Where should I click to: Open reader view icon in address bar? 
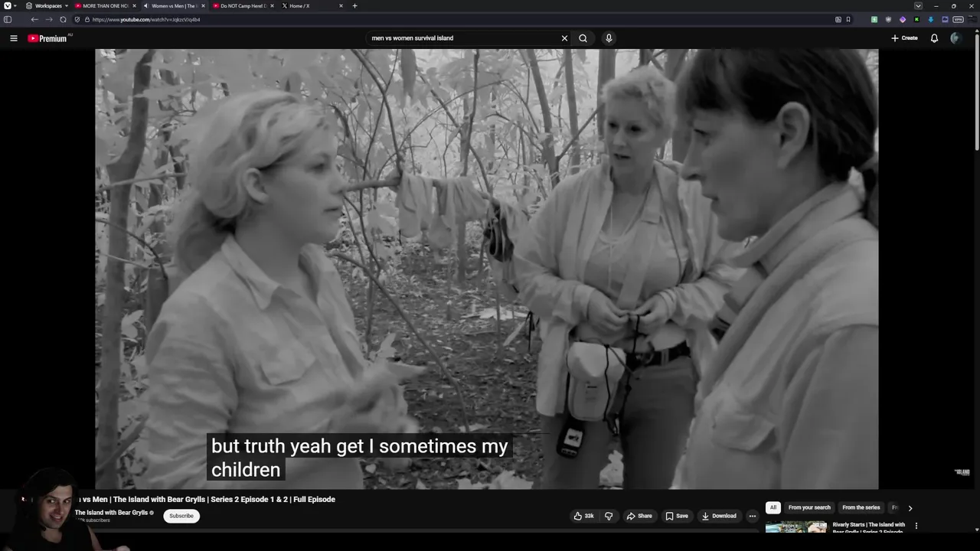(x=838, y=19)
